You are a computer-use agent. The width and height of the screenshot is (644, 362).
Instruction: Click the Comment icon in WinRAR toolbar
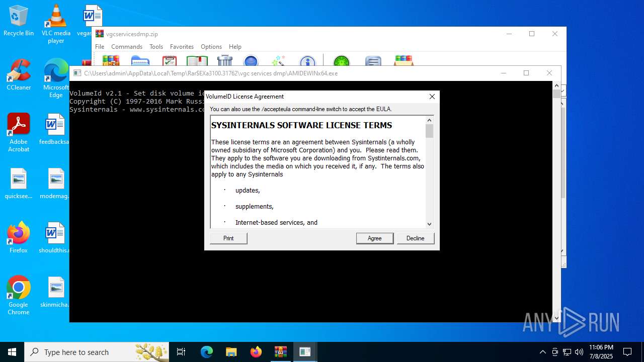[x=373, y=60]
